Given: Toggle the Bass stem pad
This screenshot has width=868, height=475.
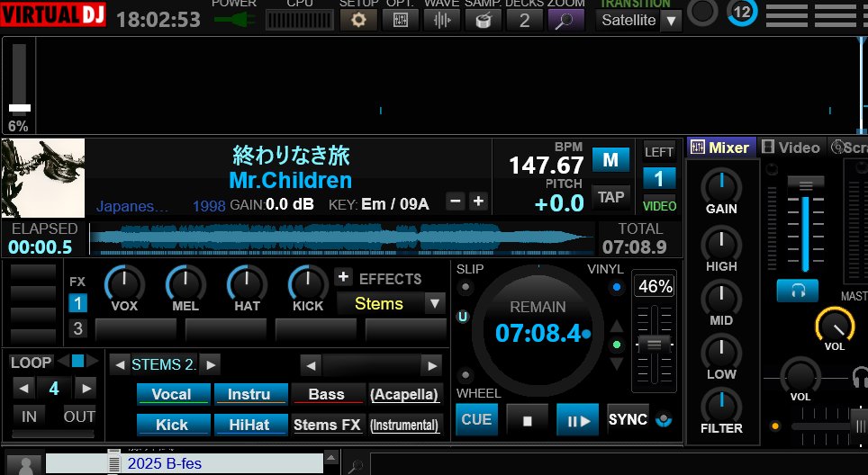Looking at the screenshot, I should click(328, 394).
